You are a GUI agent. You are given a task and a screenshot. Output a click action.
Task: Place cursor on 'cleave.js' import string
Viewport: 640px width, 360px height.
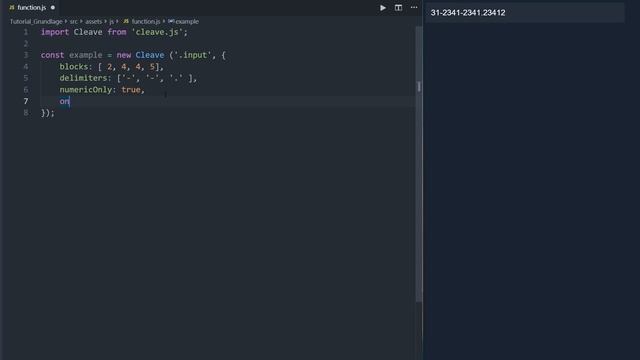[157, 32]
